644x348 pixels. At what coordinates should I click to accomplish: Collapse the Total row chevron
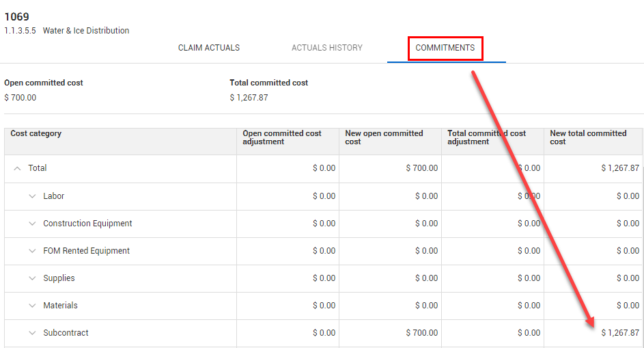[18, 168]
